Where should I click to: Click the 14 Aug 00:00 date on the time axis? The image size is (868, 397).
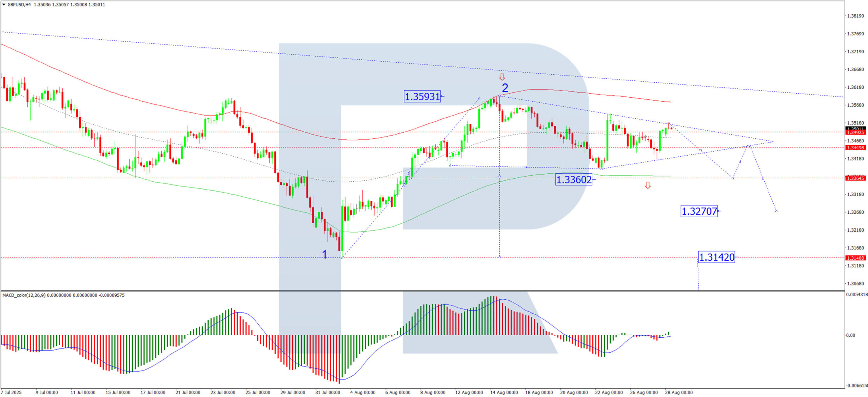pyautogui.click(x=504, y=393)
